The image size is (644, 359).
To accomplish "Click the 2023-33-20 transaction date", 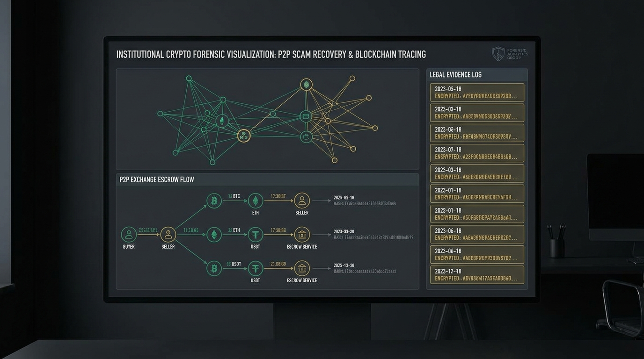I will [344, 231].
